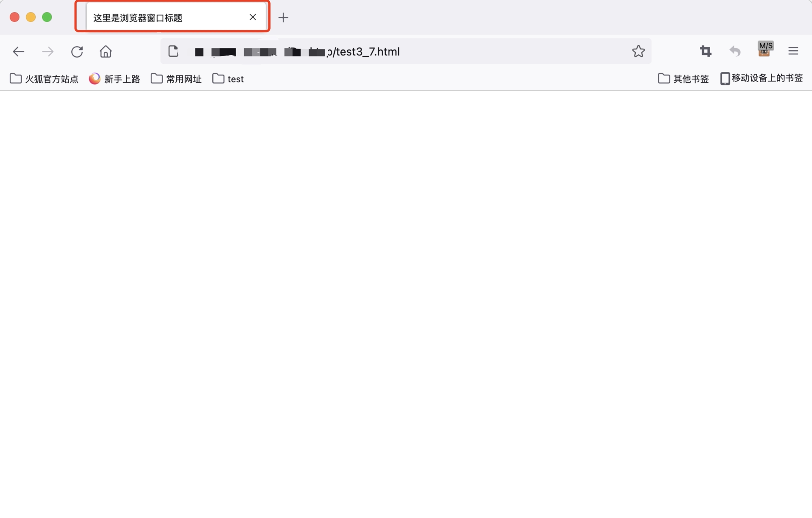Go to the homepage using the home icon
The image size is (812, 518).
point(105,51)
